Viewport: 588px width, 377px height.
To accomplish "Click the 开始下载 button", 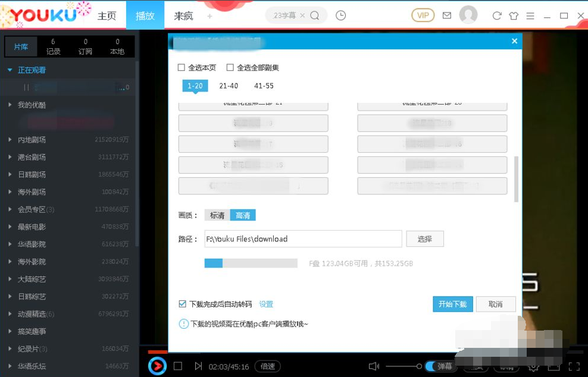I will point(452,304).
